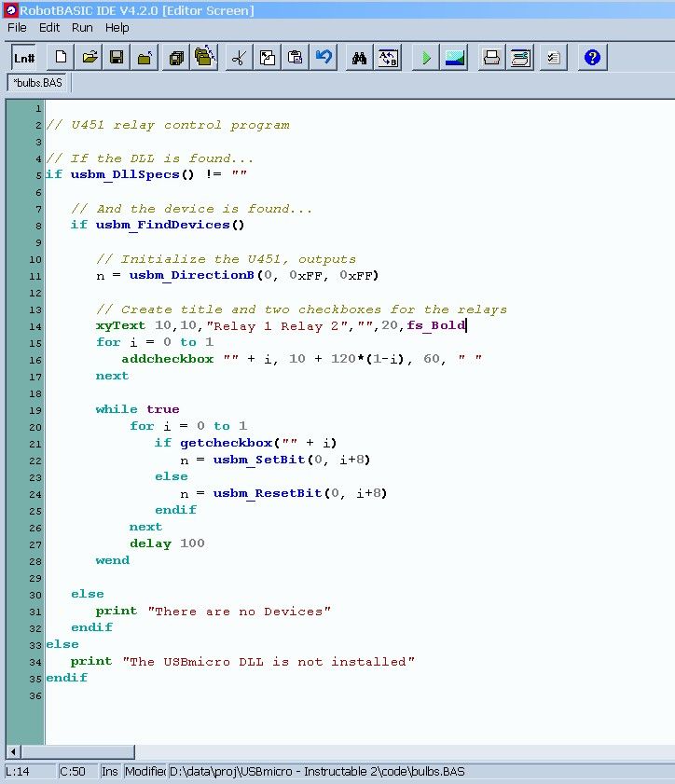675x784 pixels.
Task: Click the string "There are no Devices"
Action: pos(239,612)
